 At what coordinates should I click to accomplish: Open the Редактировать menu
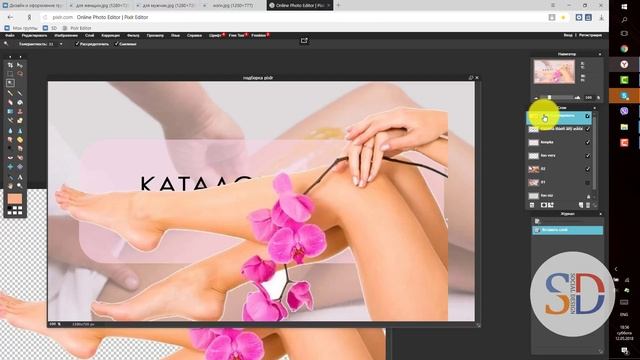click(x=34, y=36)
